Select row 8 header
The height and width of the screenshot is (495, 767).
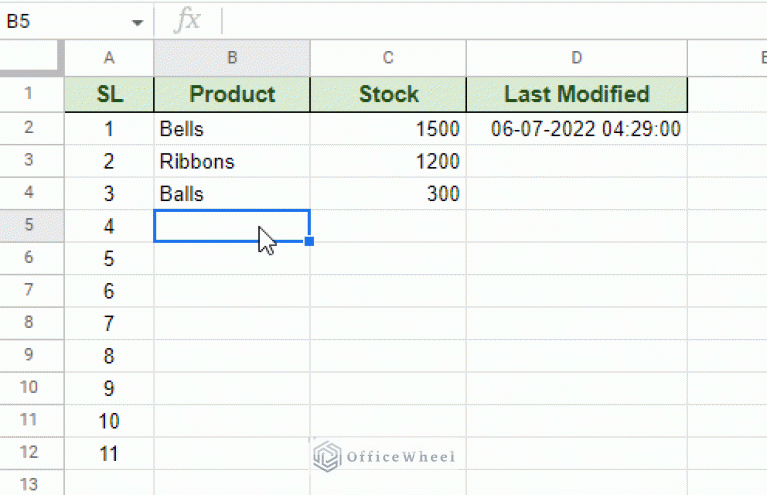tap(31, 323)
